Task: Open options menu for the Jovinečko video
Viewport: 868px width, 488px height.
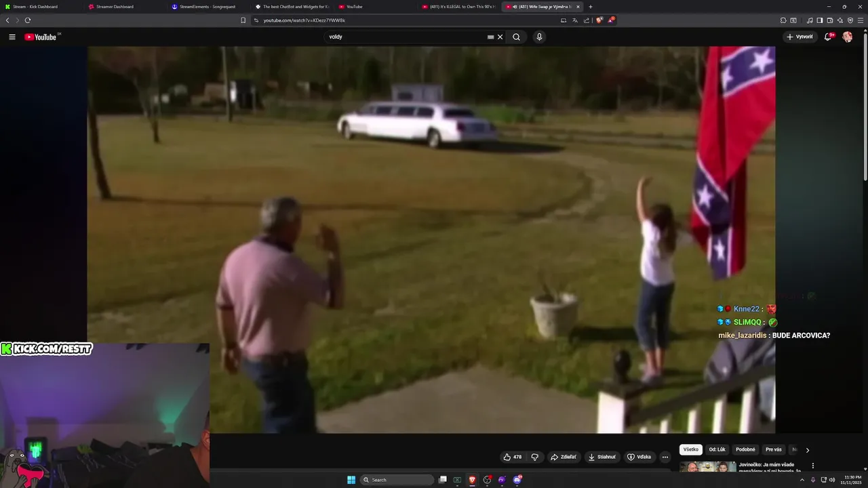Action: pyautogui.click(x=813, y=466)
